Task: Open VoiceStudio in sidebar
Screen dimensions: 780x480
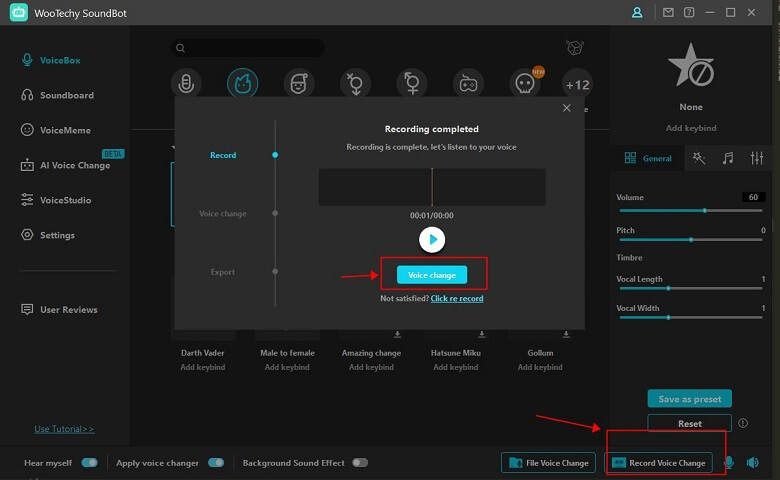Action: [x=56, y=200]
